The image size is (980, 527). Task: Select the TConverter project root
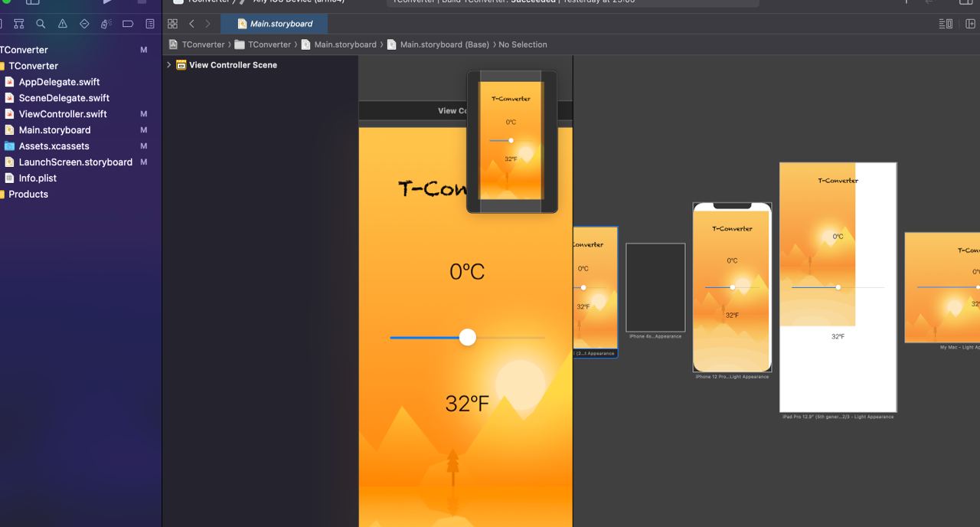[x=24, y=50]
